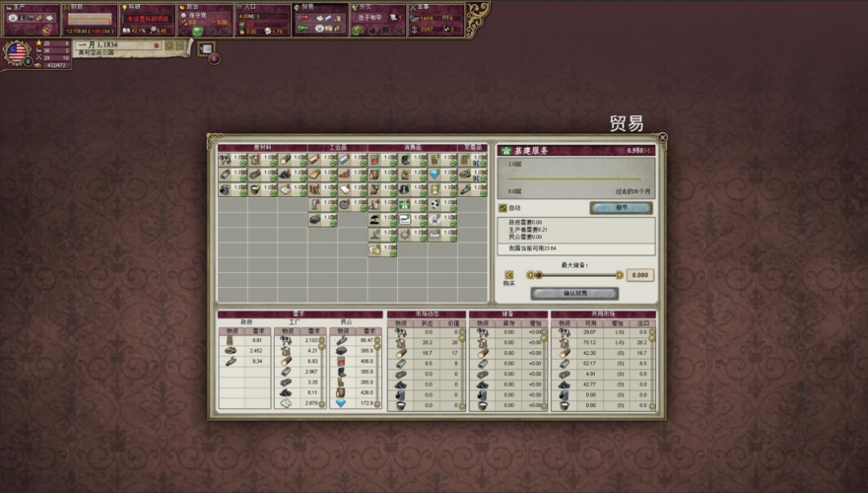Click the price history chart of 基建服务
Screen dimensions: 868x493
point(575,177)
